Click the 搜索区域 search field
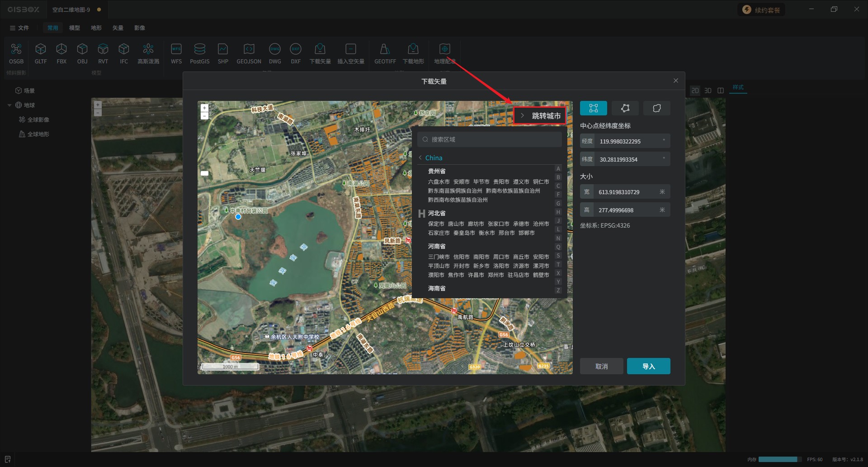 pyautogui.click(x=490, y=139)
